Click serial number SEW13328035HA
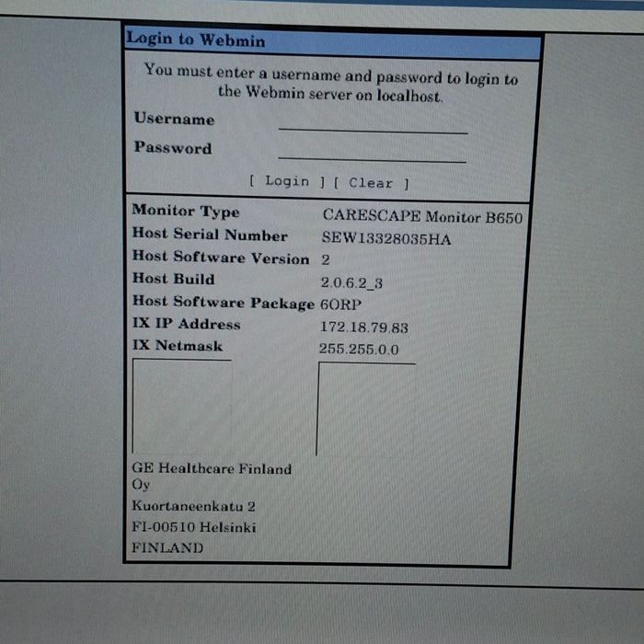 [x=386, y=237]
